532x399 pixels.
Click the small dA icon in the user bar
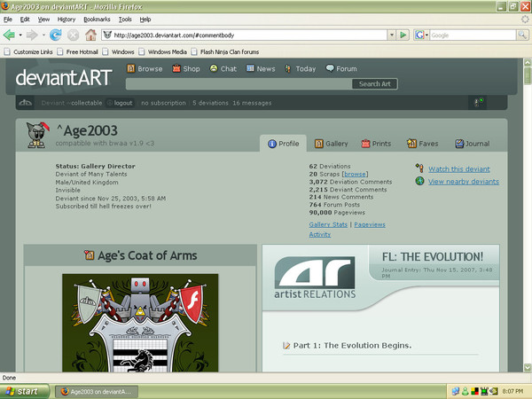click(x=26, y=103)
